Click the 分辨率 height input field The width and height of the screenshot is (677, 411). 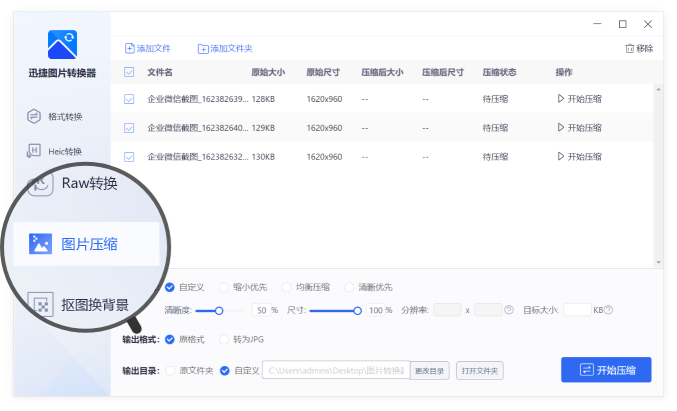pos(488,310)
